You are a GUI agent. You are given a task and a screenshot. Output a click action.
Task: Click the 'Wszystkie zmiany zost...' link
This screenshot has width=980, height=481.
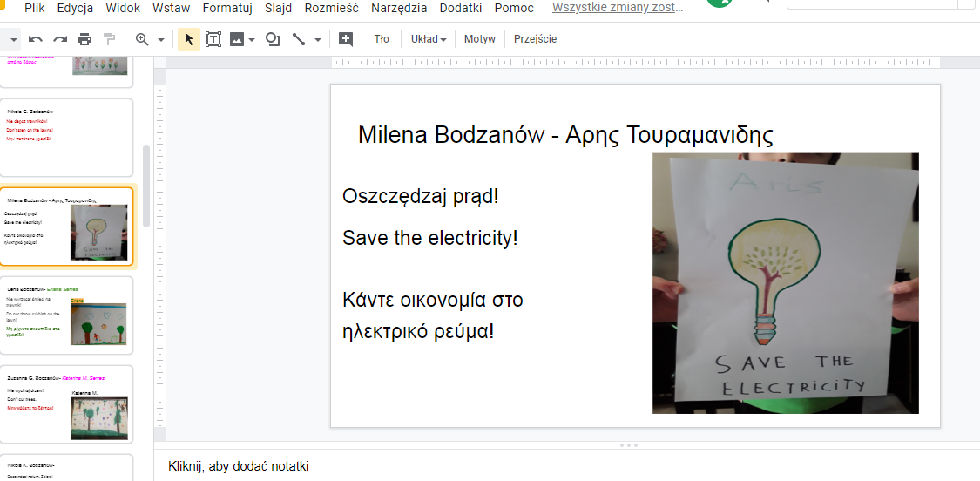(618, 8)
